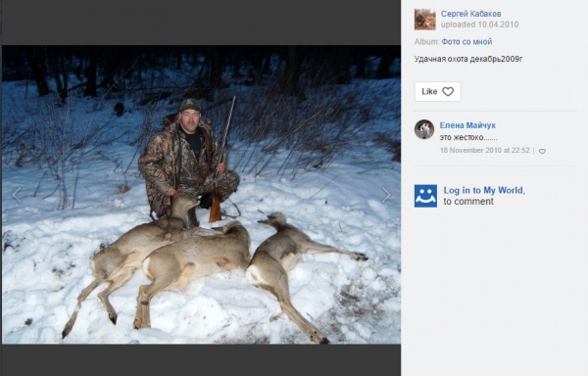Open Сергей Кабаков's profile avatar
The width and height of the screenshot is (588, 376).
(425, 20)
